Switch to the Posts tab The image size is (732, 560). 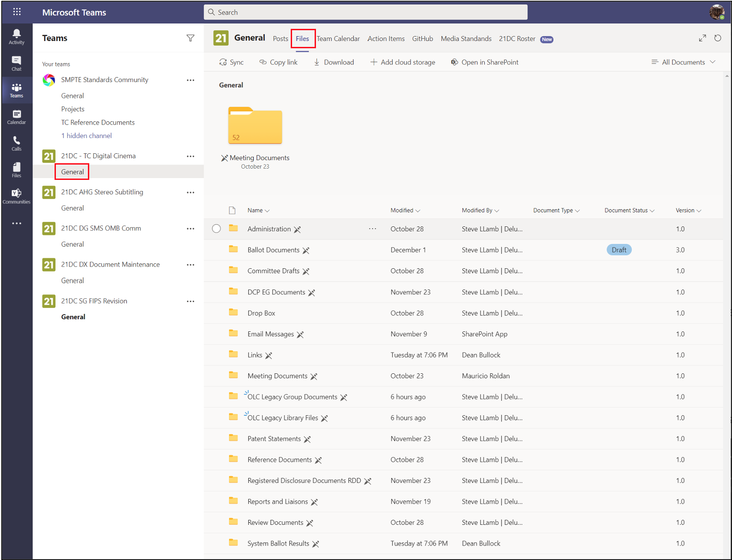(280, 39)
